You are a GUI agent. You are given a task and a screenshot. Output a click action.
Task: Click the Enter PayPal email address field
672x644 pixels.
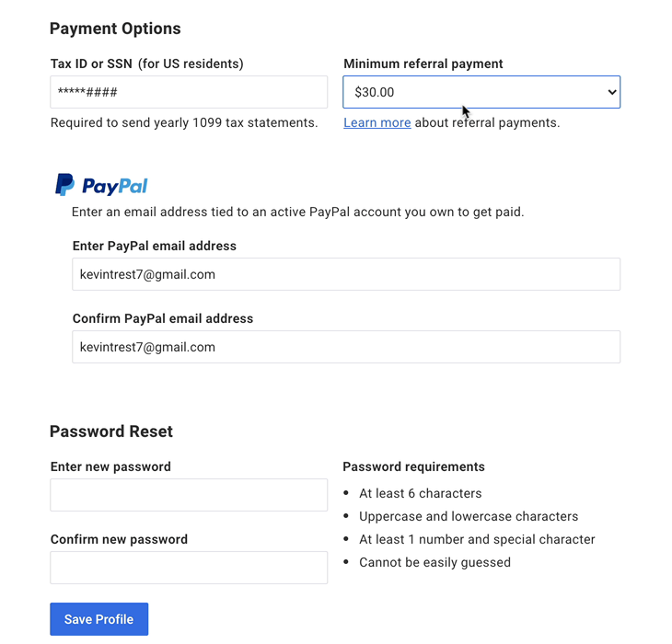[345, 274]
